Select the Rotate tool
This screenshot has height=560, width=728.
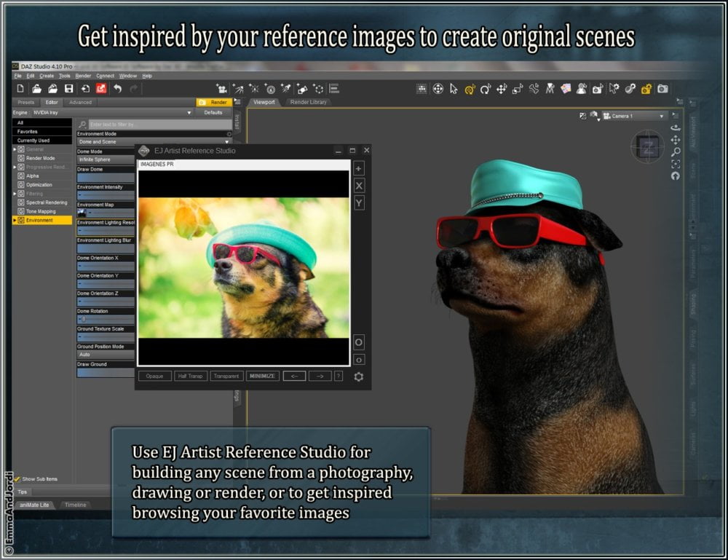(x=485, y=89)
